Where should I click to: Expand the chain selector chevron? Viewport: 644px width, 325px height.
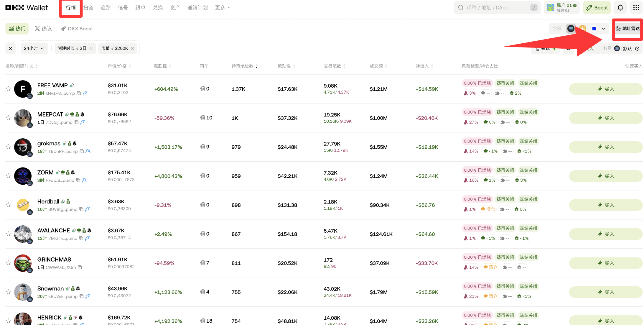coord(604,29)
